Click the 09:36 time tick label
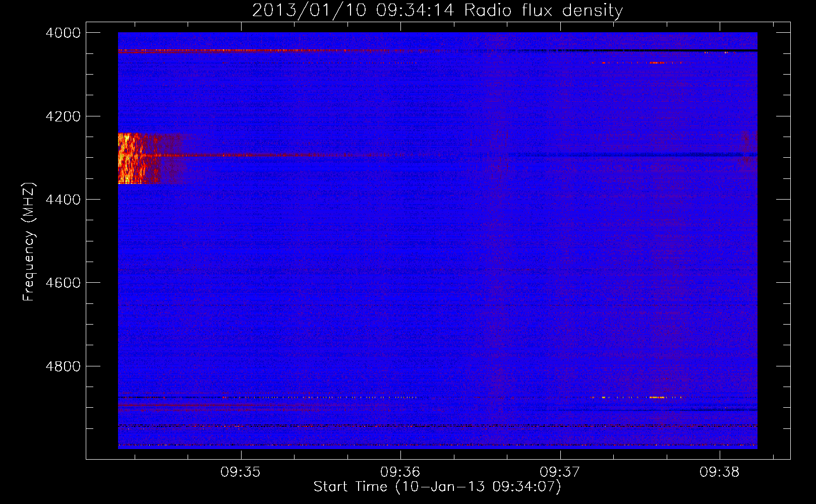Screen dimensions: 816x504 400,472
